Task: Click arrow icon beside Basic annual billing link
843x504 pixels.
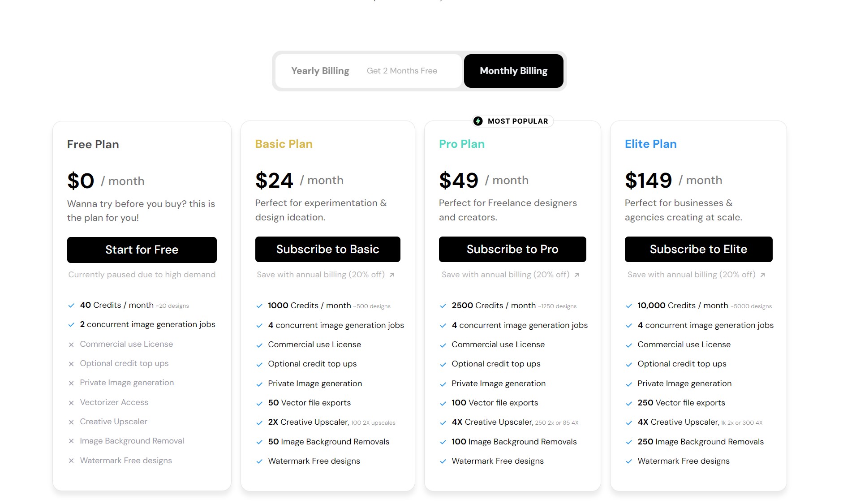Action: pyautogui.click(x=392, y=275)
